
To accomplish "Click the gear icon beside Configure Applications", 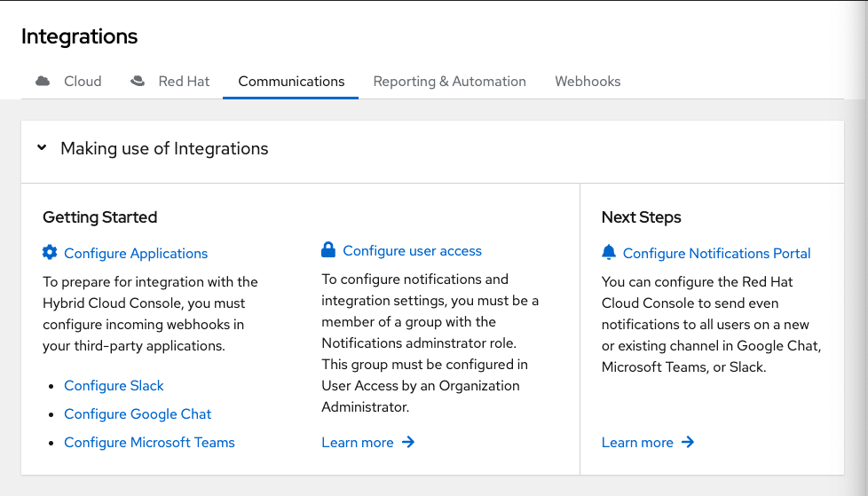I will click(50, 253).
